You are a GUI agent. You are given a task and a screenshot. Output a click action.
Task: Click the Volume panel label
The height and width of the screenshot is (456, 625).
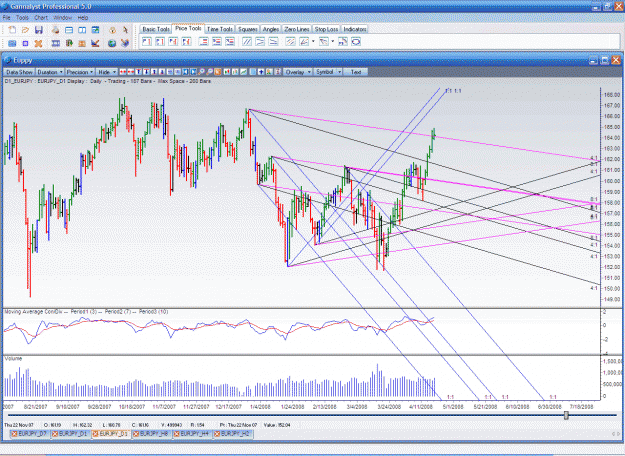pyautogui.click(x=13, y=359)
